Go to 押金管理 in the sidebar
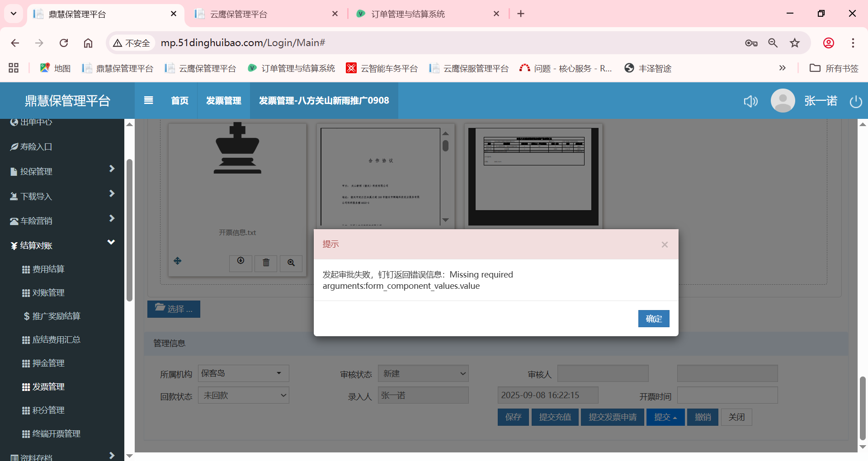 pos(48,363)
